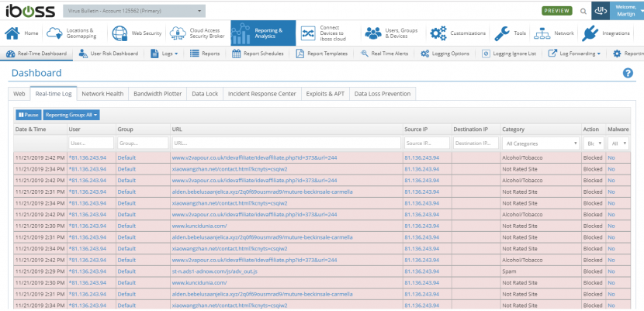The width and height of the screenshot is (644, 311).
Task: Click the Web Security globe icon
Action: click(120, 33)
